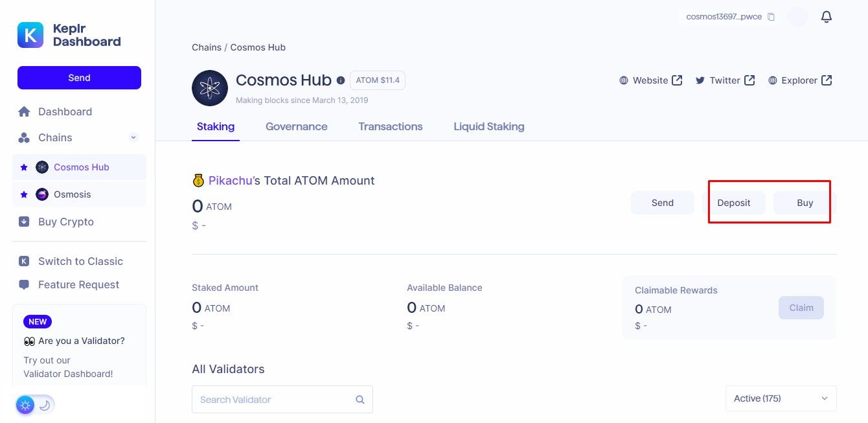Click the Chains icon in sidebar
The height and width of the screenshot is (423, 868).
[24, 137]
